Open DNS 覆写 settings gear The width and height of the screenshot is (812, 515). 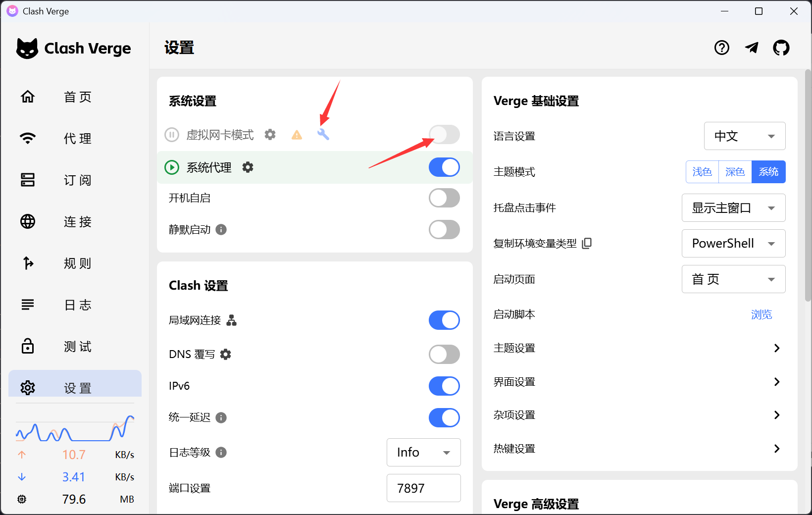tap(225, 354)
